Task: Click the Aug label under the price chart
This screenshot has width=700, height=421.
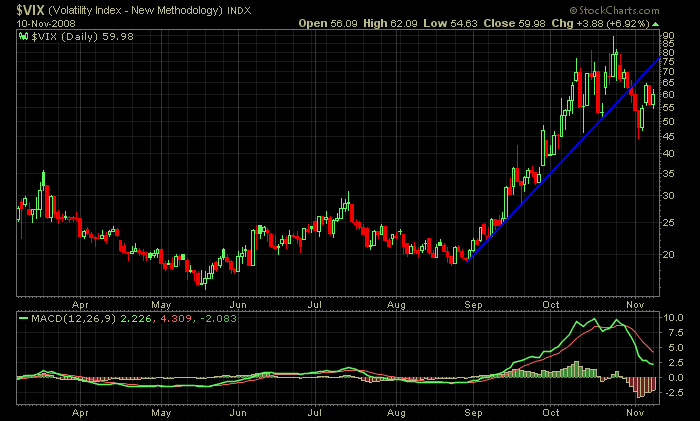Action: (x=396, y=305)
